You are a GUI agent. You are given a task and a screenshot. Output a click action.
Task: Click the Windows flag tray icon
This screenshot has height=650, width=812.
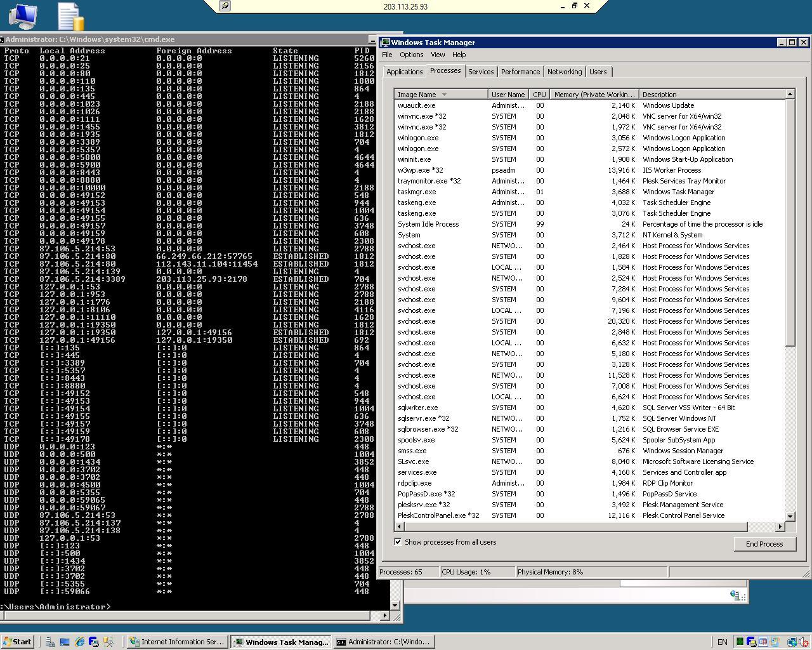774,642
